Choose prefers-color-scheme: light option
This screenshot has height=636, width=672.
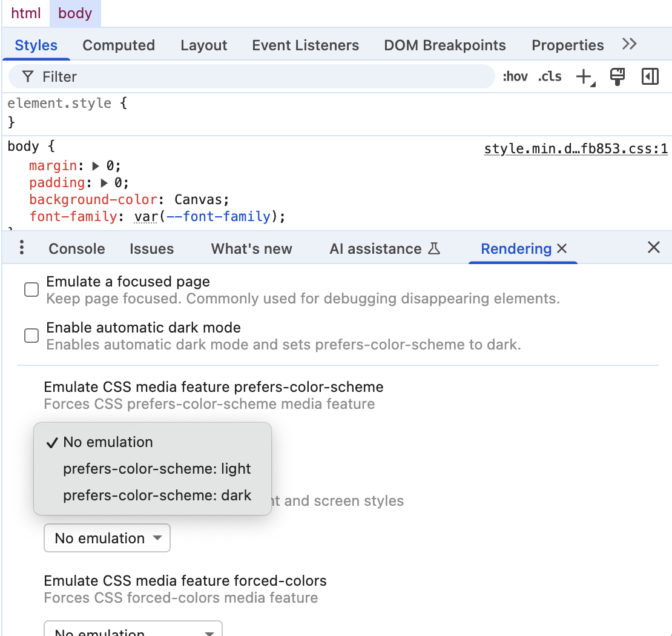(157, 469)
